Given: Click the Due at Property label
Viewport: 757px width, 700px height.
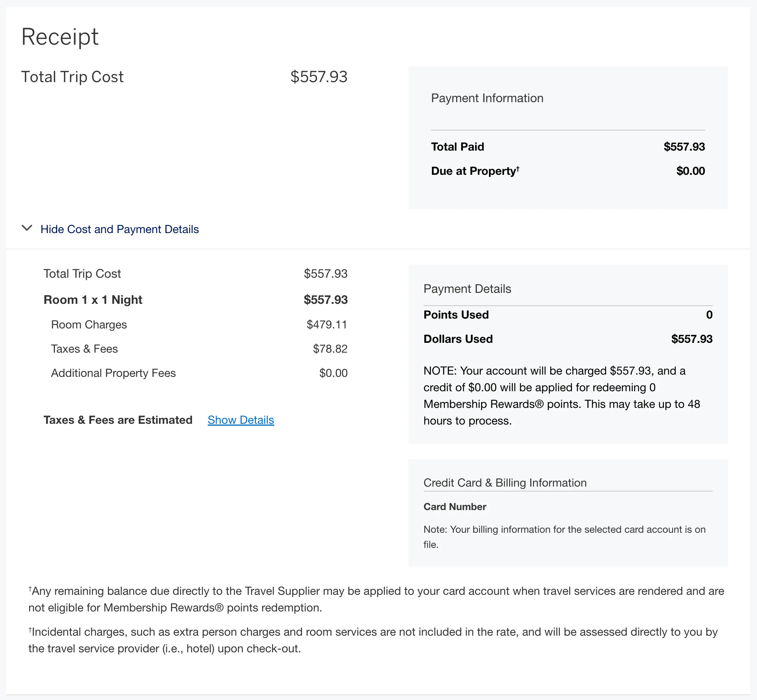Looking at the screenshot, I should (475, 171).
